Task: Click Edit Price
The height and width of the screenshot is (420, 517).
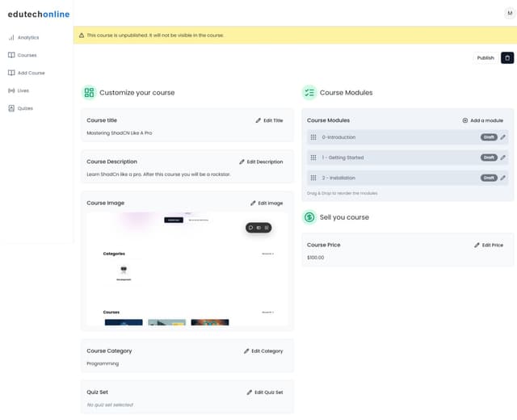Action: point(489,246)
